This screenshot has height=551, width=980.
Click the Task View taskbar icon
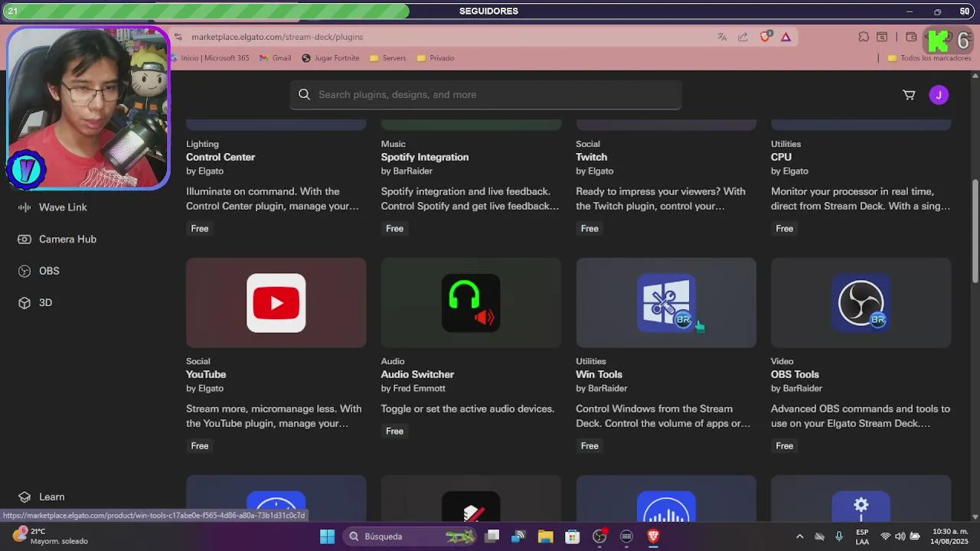click(492, 536)
